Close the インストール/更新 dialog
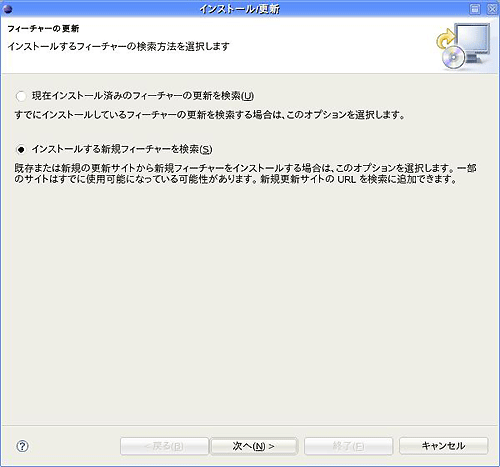Image resolution: width=500 pixels, height=467 pixels. pyautogui.click(x=492, y=9)
